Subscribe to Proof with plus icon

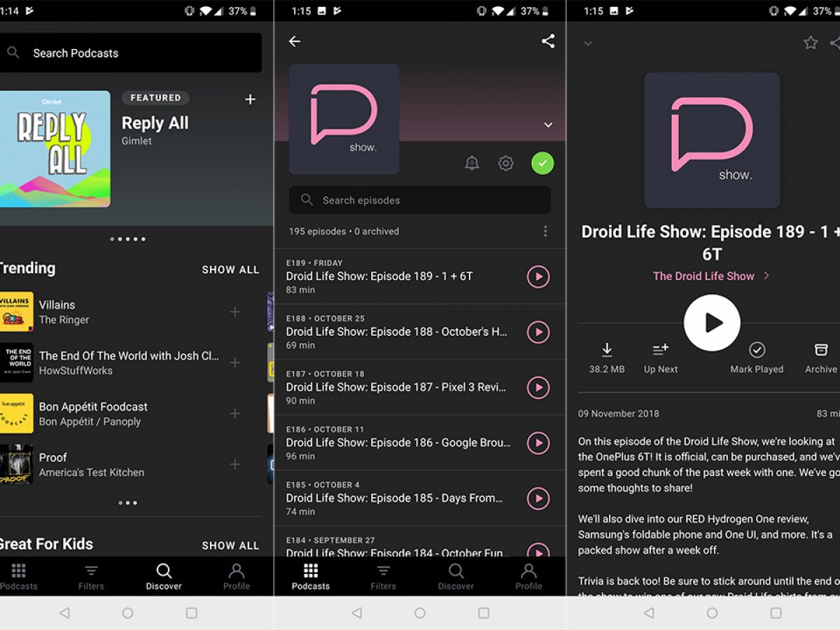[235, 464]
